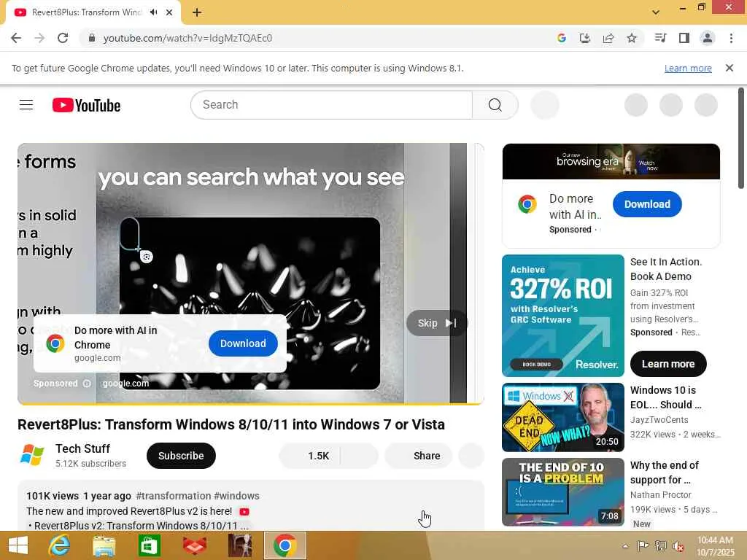Reload the YouTube page
This screenshot has width=747, height=560.
pos(63,38)
